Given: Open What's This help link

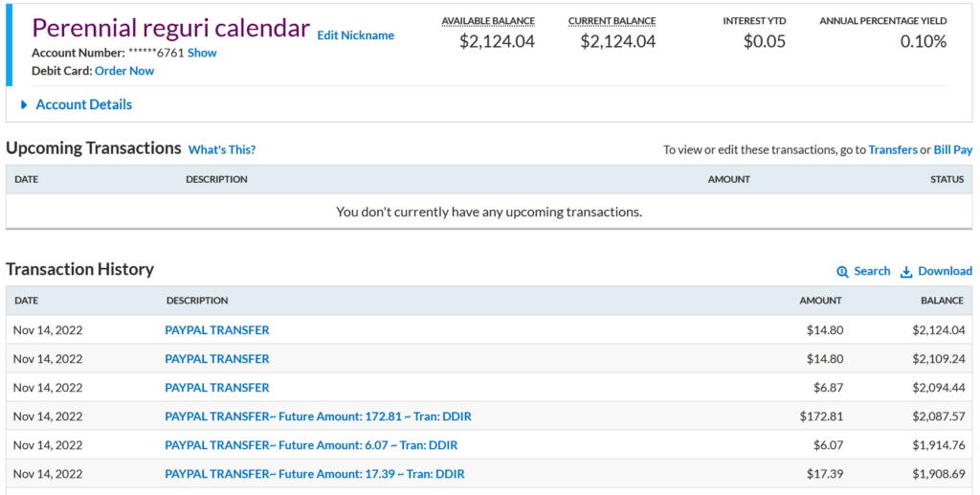Looking at the screenshot, I should [222, 150].
